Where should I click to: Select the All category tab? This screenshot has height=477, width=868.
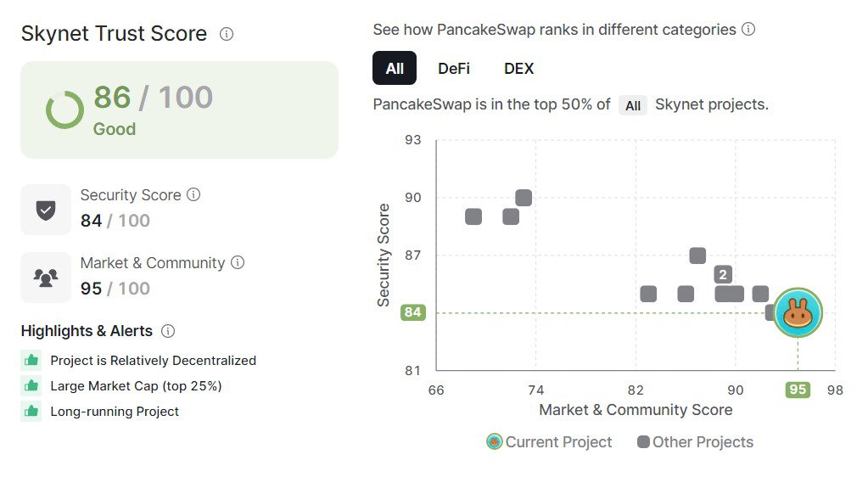395,68
